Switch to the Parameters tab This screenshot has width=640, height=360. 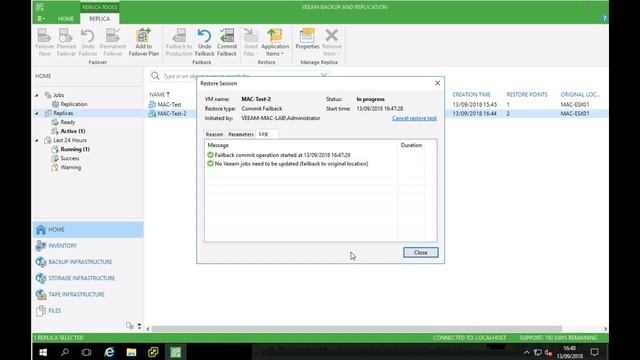[241, 134]
